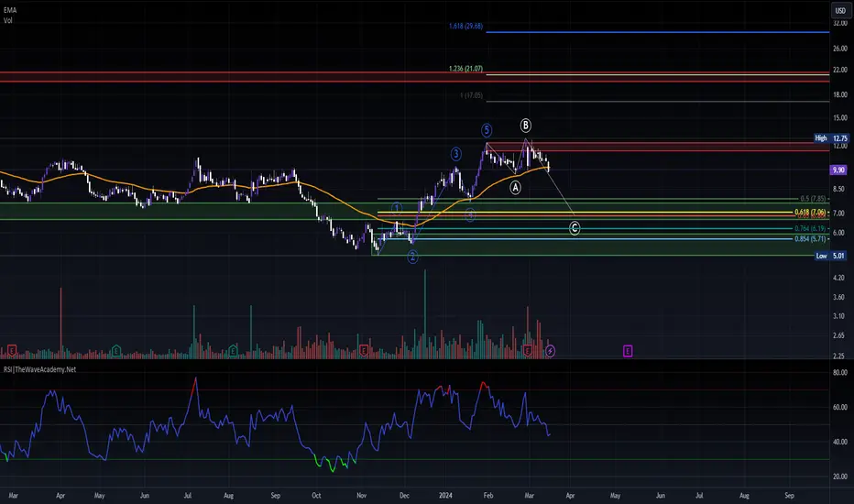Screen dimensions: 854x504
Task: Click the blue 1.618 extension line
Action: click(657, 32)
